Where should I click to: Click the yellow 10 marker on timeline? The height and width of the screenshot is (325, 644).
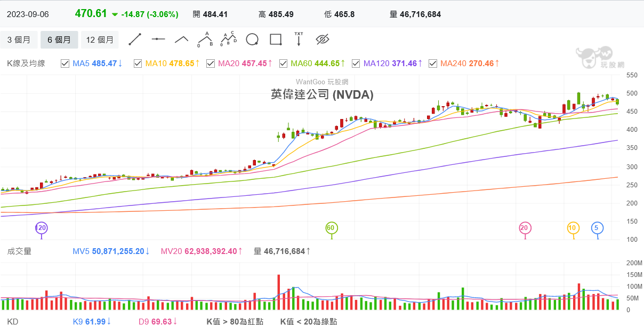click(573, 228)
